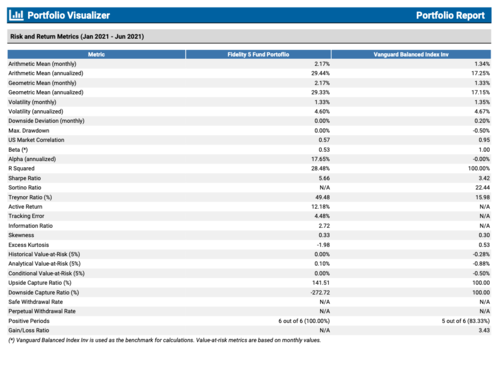The height and width of the screenshot is (367, 500).
Task: Click the 29.33% geometric mean value
Action: coord(320,92)
